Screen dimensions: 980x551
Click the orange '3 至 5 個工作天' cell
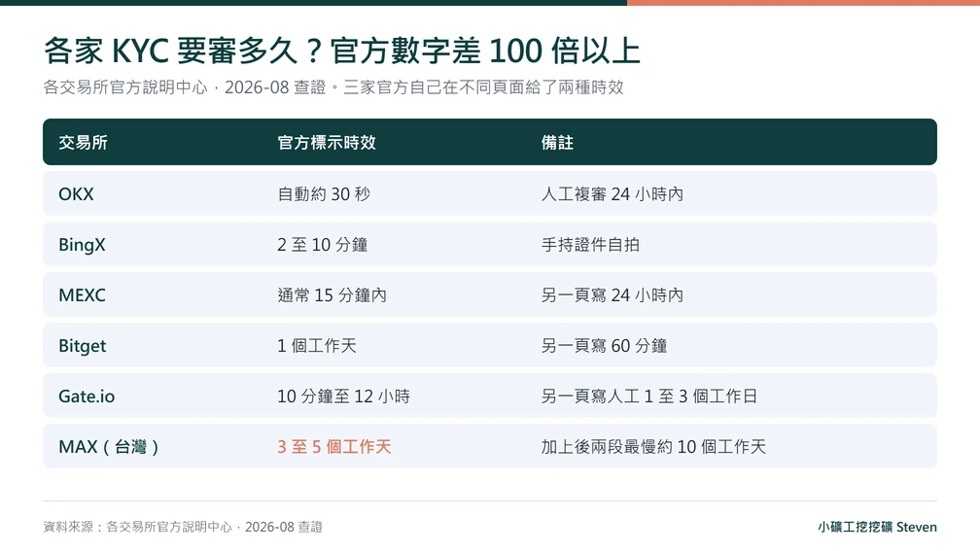click(x=334, y=447)
